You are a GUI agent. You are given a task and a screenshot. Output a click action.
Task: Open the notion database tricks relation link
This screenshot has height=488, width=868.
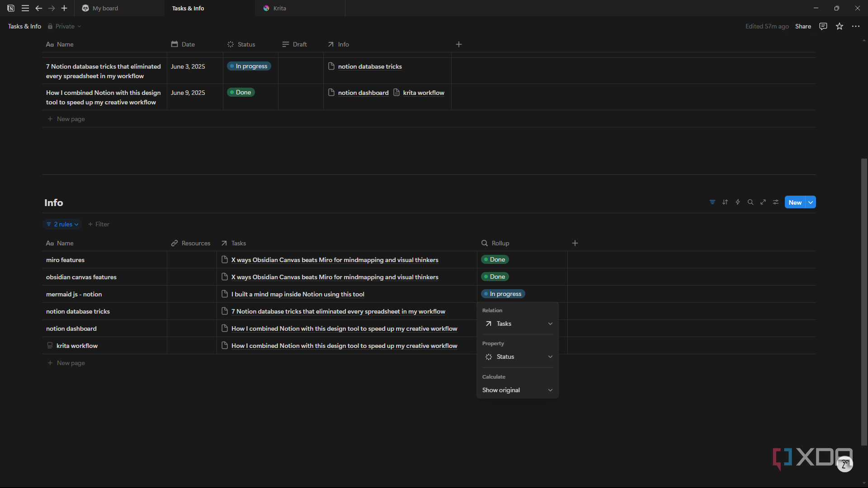(x=365, y=66)
